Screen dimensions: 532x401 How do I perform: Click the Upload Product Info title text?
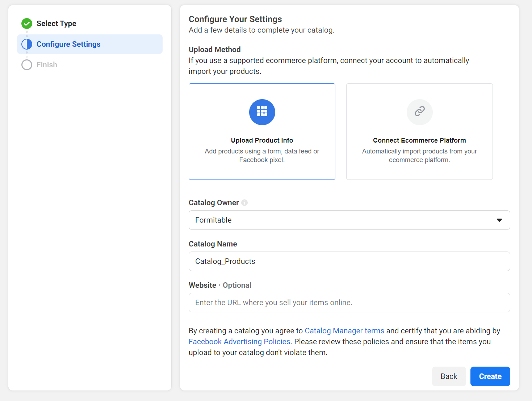coord(262,140)
